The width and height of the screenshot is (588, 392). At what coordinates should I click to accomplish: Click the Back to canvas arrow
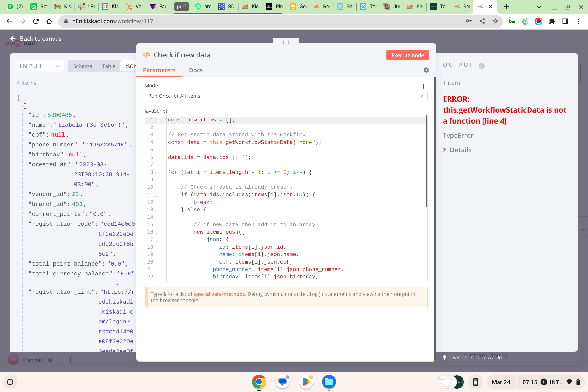13,39
